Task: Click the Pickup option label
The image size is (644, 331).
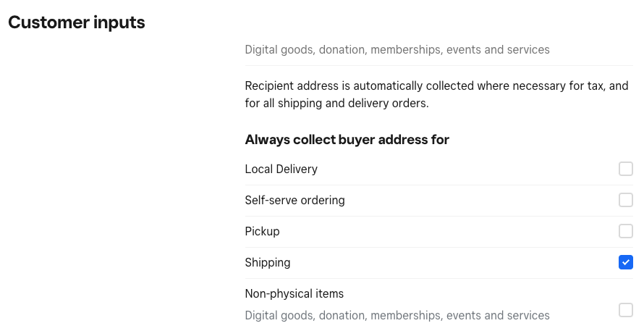Action: (x=262, y=231)
